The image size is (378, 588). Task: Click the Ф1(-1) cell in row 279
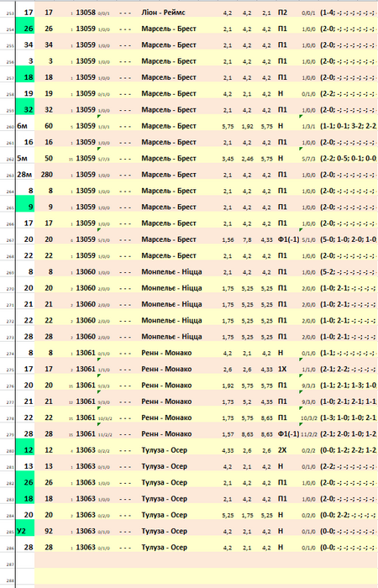tap(288, 434)
